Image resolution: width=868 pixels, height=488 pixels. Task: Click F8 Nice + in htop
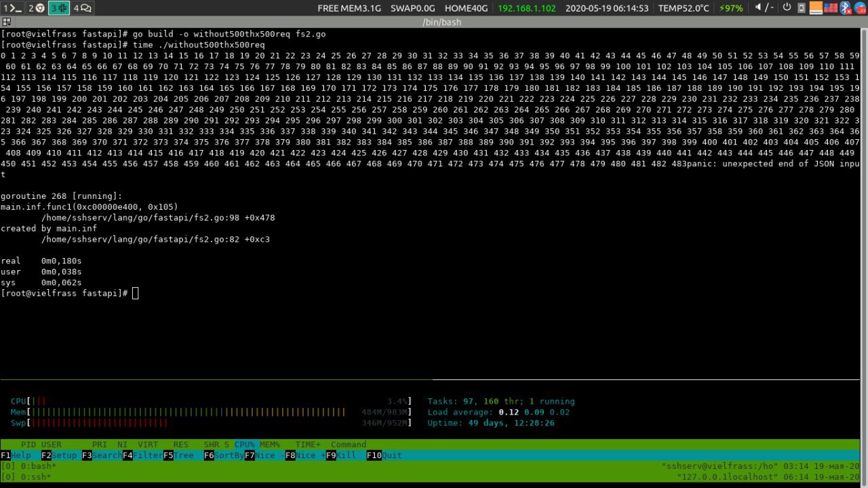(x=305, y=455)
